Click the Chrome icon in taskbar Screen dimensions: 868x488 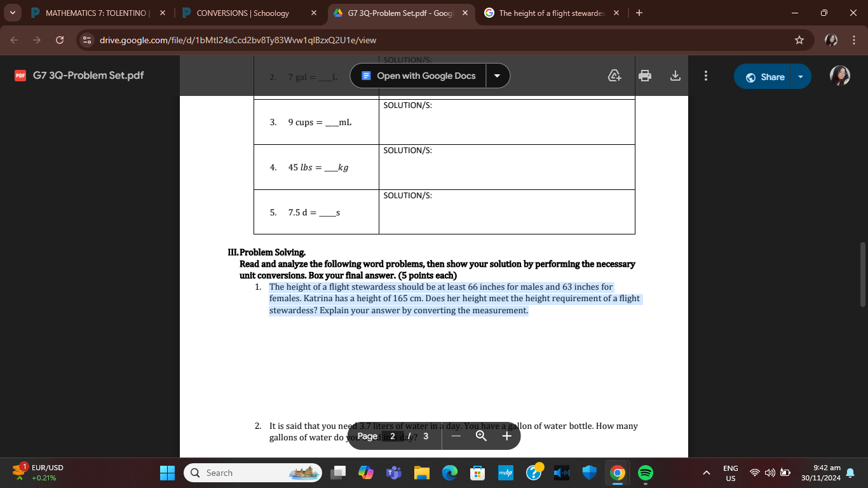[x=617, y=473]
